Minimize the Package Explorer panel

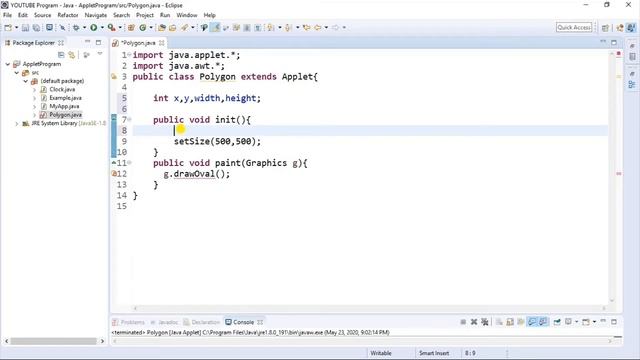coord(87,42)
